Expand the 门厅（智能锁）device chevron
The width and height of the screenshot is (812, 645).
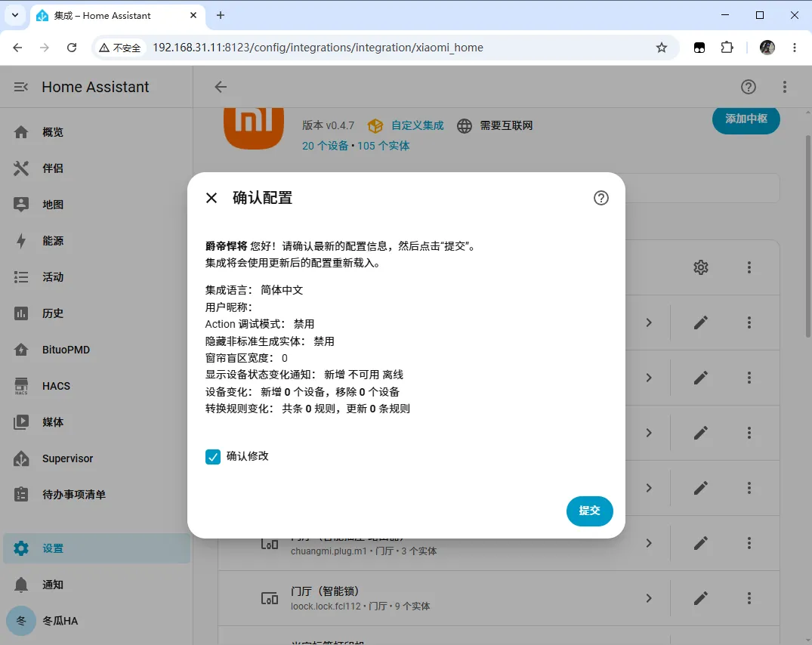click(649, 598)
